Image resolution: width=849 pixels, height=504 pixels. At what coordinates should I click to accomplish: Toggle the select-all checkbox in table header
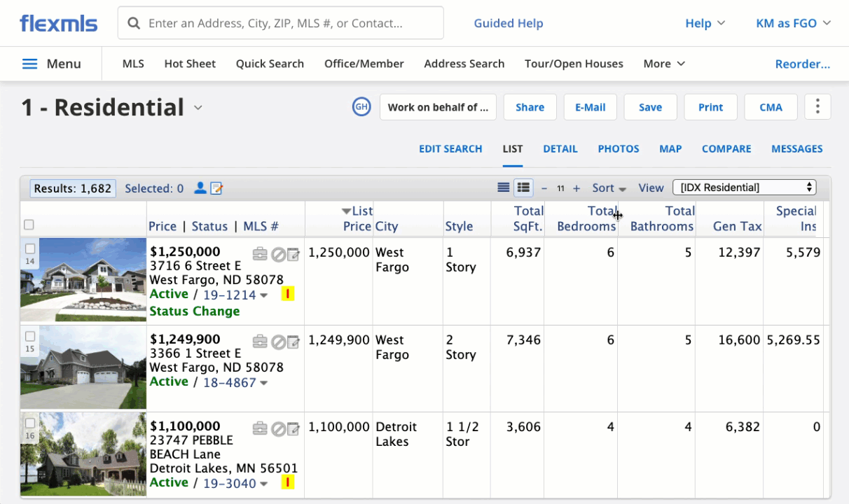[29, 225]
